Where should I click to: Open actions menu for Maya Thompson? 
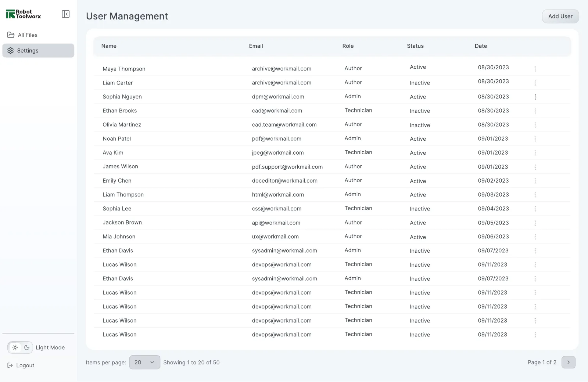click(535, 69)
